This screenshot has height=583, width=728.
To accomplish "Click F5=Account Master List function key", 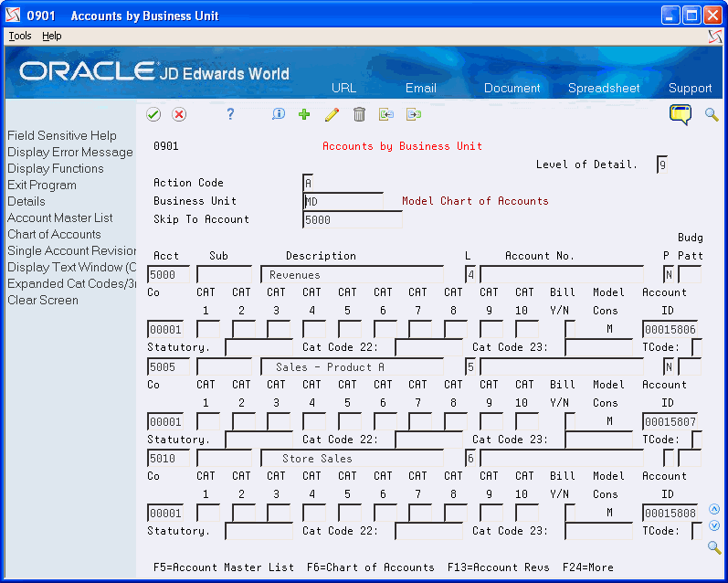I will coord(224,567).
